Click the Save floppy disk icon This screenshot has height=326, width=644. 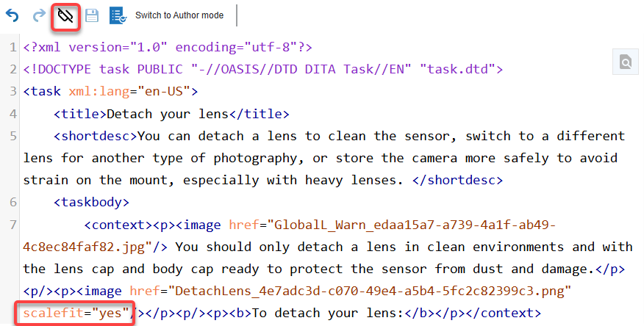pyautogui.click(x=92, y=15)
